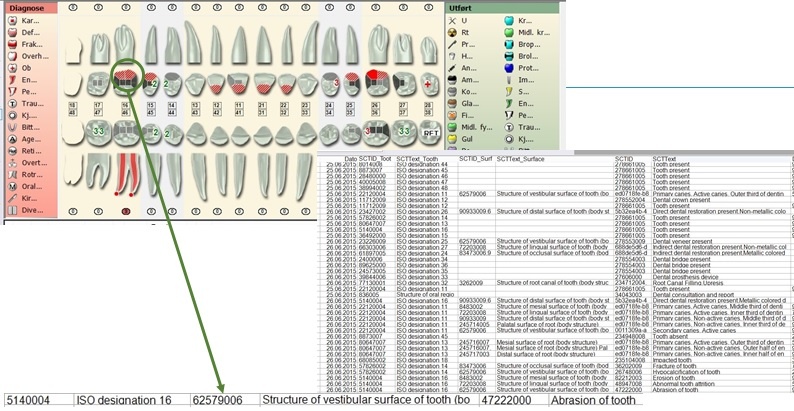This screenshot has width=794, height=411.
Task: Click the Tooth absent cell
Action: click(669, 336)
